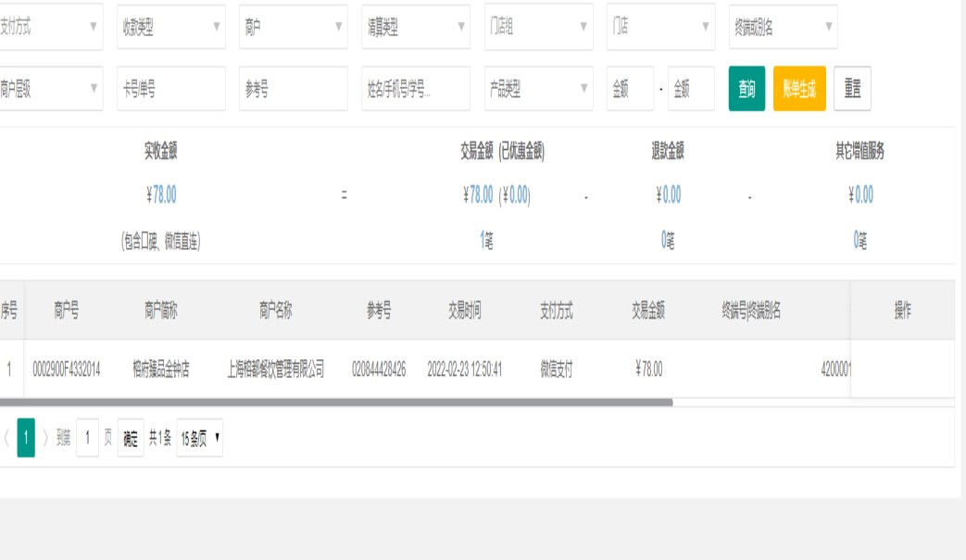The height and width of the screenshot is (560, 966).
Task: Click the minimum 金额 input field
Action: (x=630, y=89)
